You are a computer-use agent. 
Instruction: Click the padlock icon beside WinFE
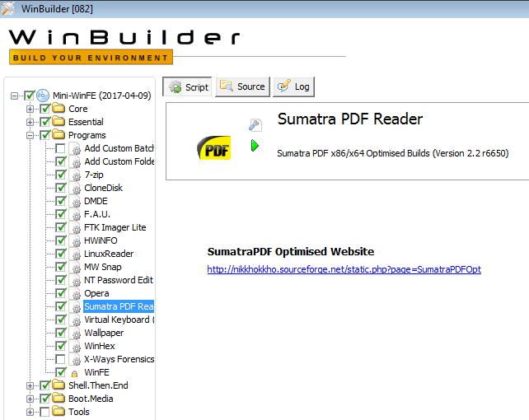[x=75, y=372]
